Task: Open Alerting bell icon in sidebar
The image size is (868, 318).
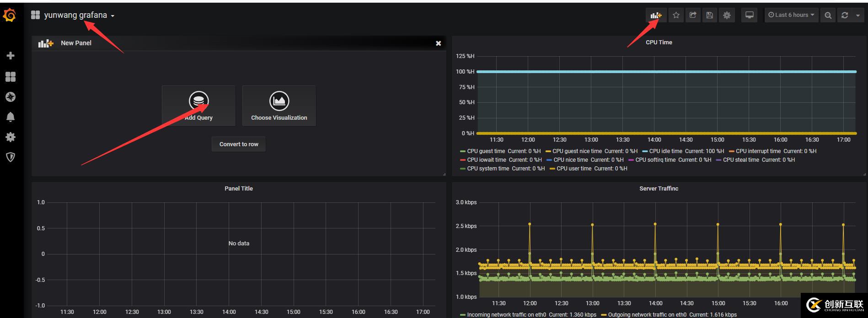Action: [11, 117]
